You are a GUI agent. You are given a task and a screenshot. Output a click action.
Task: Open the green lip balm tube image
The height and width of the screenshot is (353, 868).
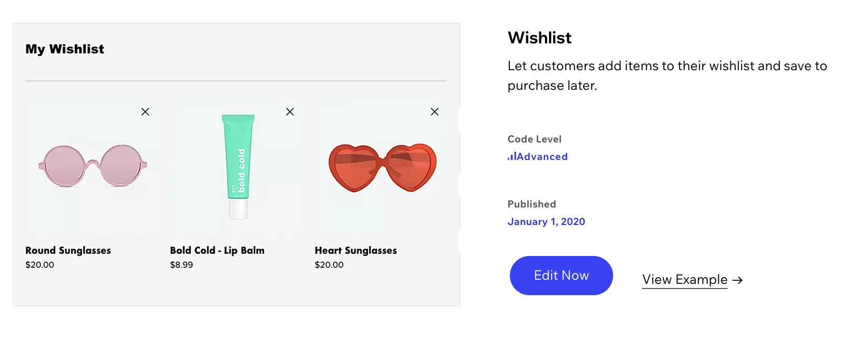238,166
